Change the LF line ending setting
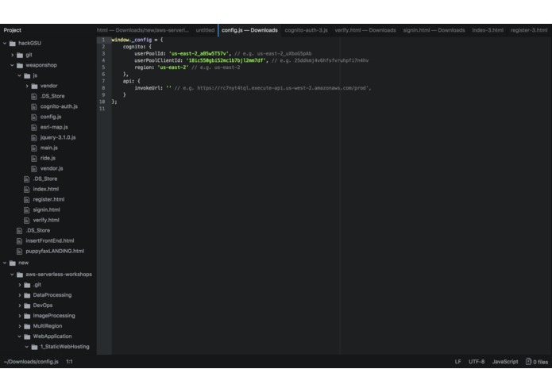552x392 pixels. coord(457,361)
